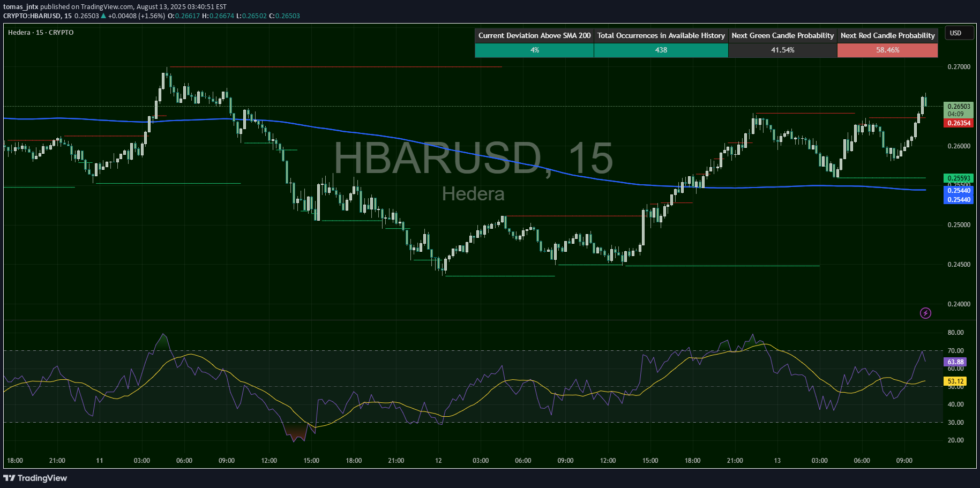The height and width of the screenshot is (488, 980).
Task: Click the 'L:0.26502' low value in header
Action: click(x=251, y=16)
